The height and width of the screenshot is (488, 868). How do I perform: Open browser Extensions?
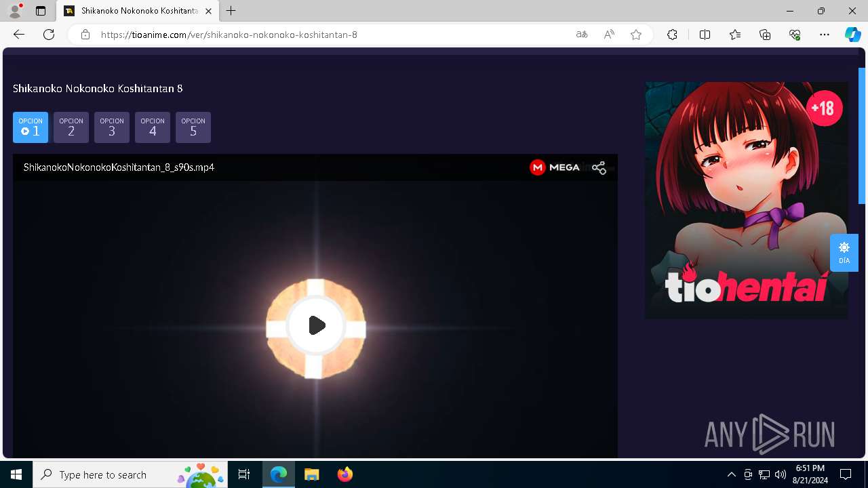click(672, 35)
